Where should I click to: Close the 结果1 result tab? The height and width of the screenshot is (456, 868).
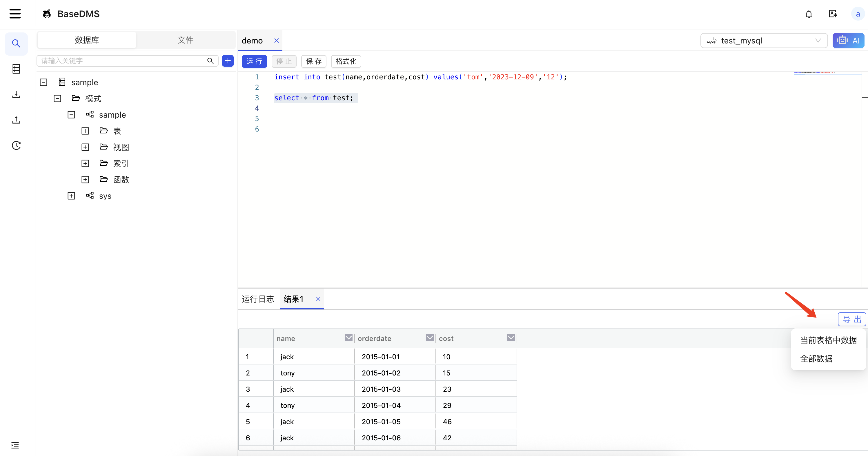point(318,299)
